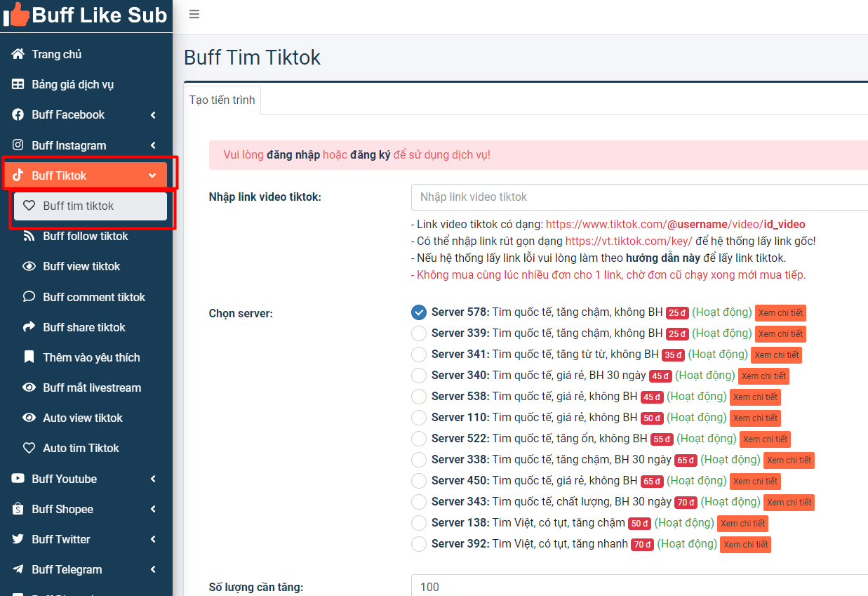View details for Server 392
Screen dimensions: 868x596
click(746, 544)
